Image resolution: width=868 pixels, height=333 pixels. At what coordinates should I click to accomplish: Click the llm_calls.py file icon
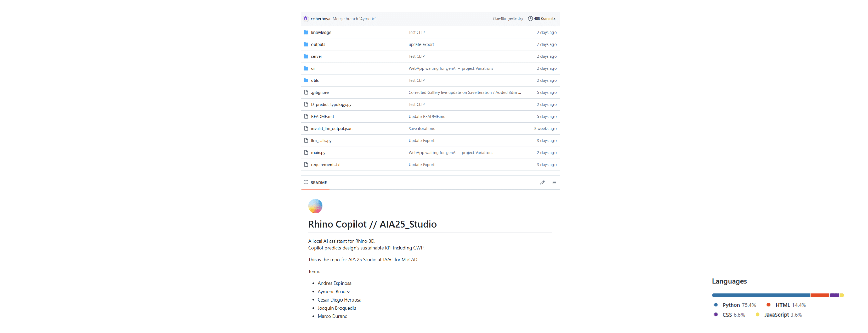tap(306, 140)
